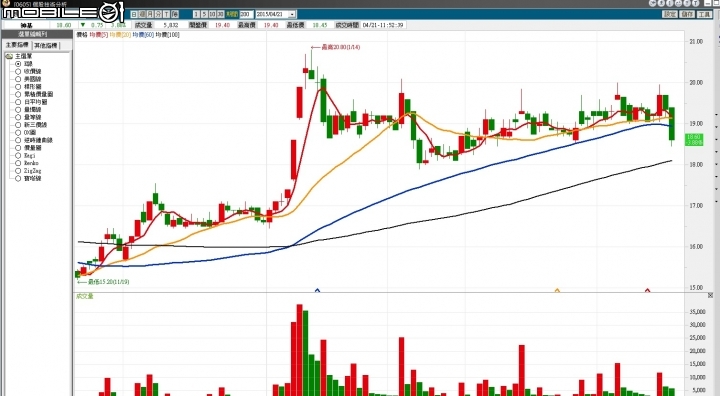Screen dimensions: 720x396
Task: Select the 價量圖 radio button
Action: coord(18,148)
